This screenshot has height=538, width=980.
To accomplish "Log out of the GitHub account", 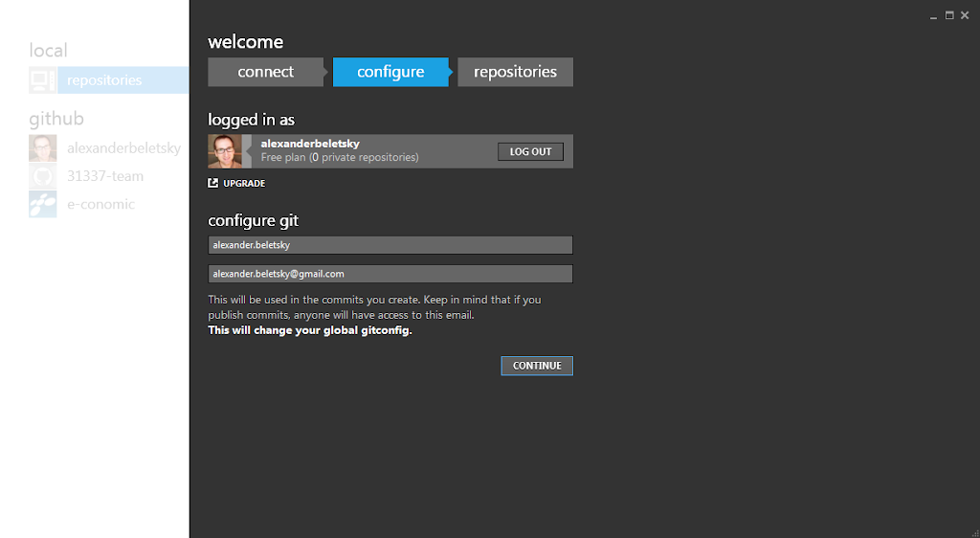I will coord(530,152).
